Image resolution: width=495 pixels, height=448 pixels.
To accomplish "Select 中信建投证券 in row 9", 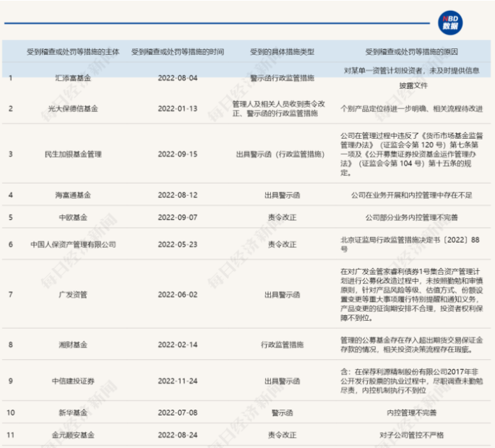I will 72,381.
